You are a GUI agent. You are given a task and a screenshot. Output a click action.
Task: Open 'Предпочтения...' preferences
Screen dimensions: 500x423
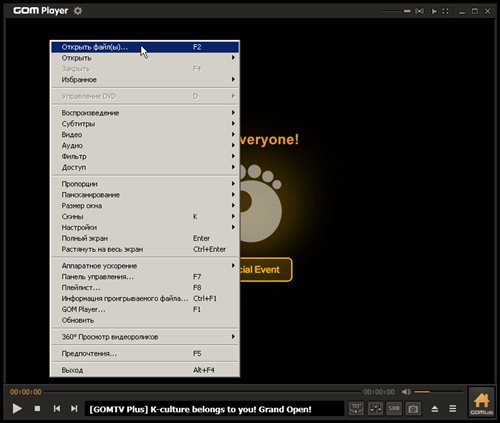tap(145, 353)
